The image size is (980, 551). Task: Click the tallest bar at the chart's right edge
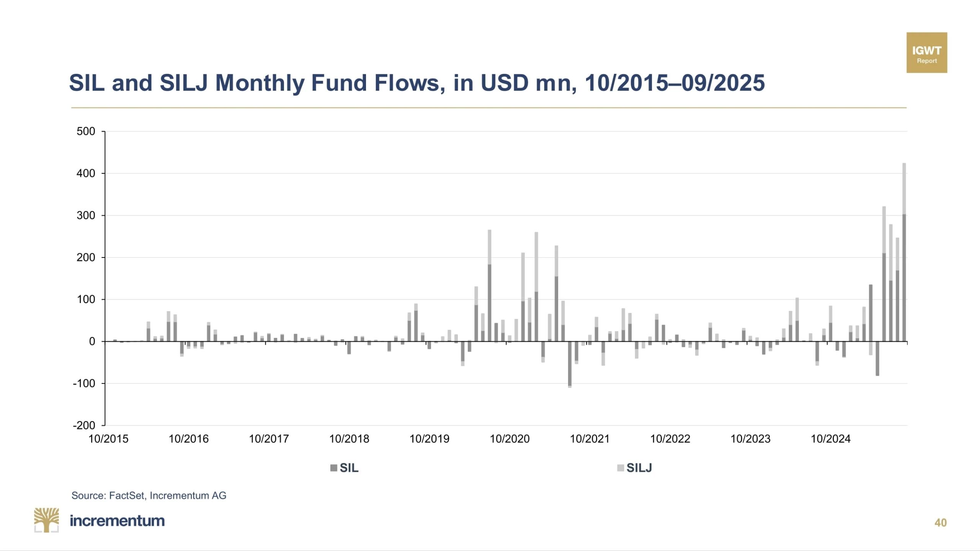pos(904,253)
